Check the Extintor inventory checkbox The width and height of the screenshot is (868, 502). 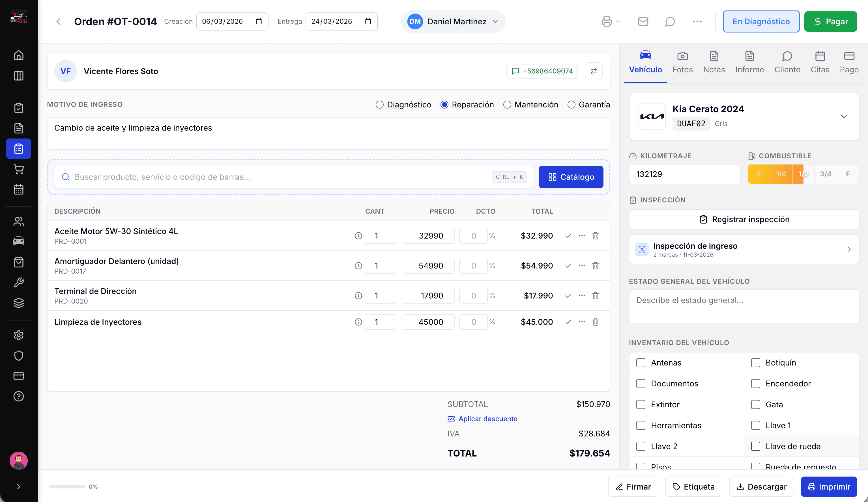tap(641, 405)
